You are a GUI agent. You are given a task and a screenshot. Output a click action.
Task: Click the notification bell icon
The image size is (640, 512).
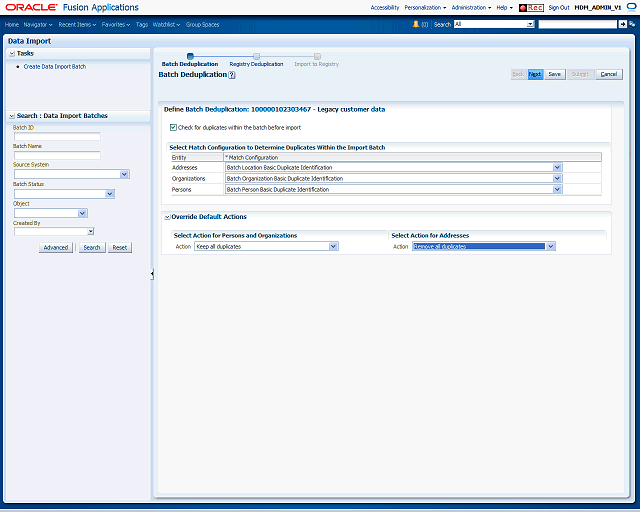pos(416,24)
